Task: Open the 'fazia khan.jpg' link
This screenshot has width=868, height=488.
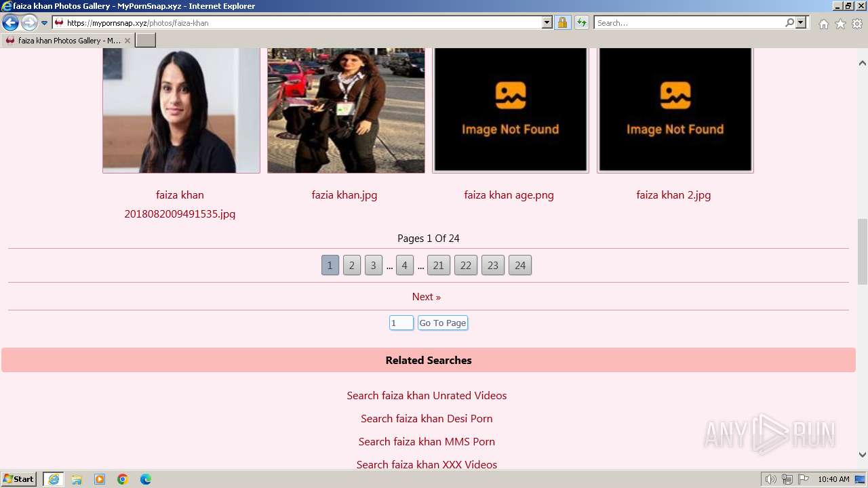Action: [x=344, y=195]
